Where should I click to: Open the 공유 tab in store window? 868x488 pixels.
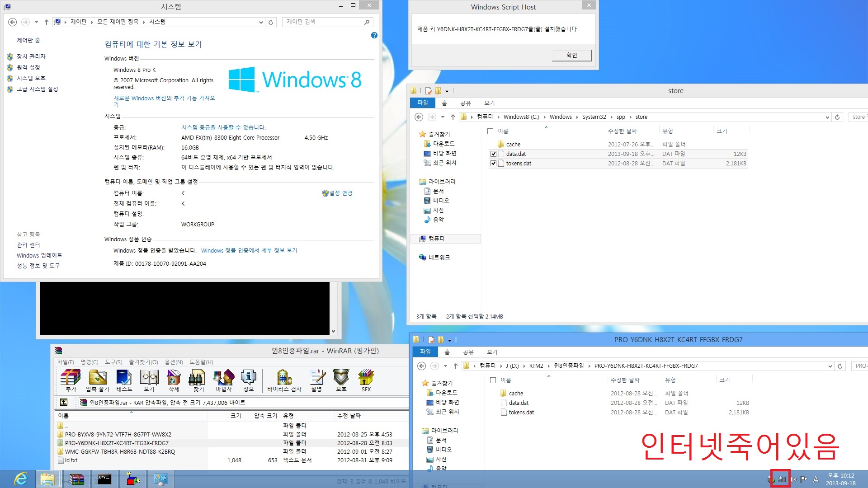pyautogui.click(x=465, y=103)
